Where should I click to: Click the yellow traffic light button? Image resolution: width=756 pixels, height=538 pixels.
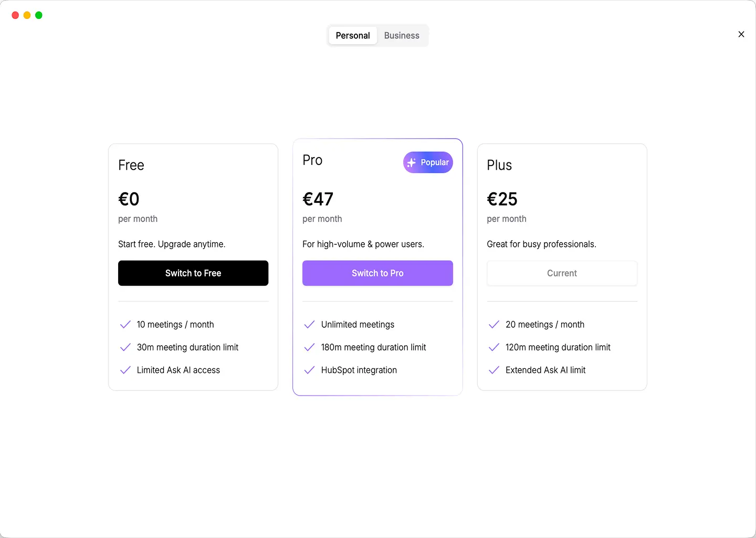pos(27,15)
